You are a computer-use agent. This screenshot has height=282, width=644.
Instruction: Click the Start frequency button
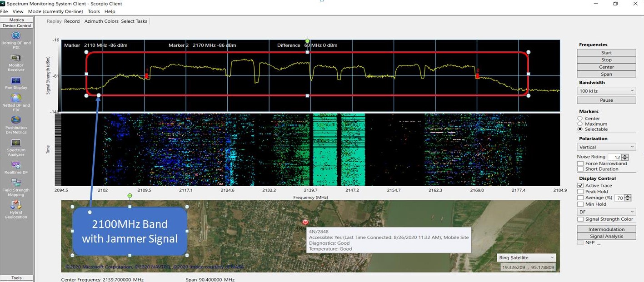pyautogui.click(x=606, y=53)
